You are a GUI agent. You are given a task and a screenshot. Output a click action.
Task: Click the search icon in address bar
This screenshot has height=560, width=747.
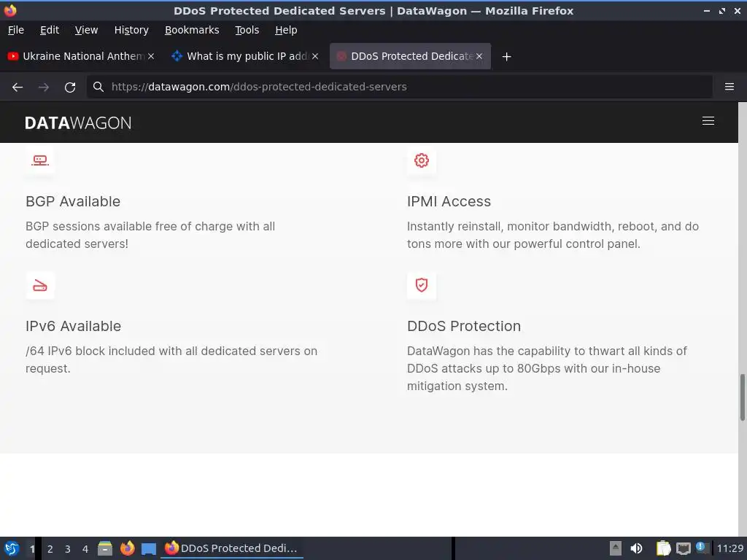(x=98, y=87)
